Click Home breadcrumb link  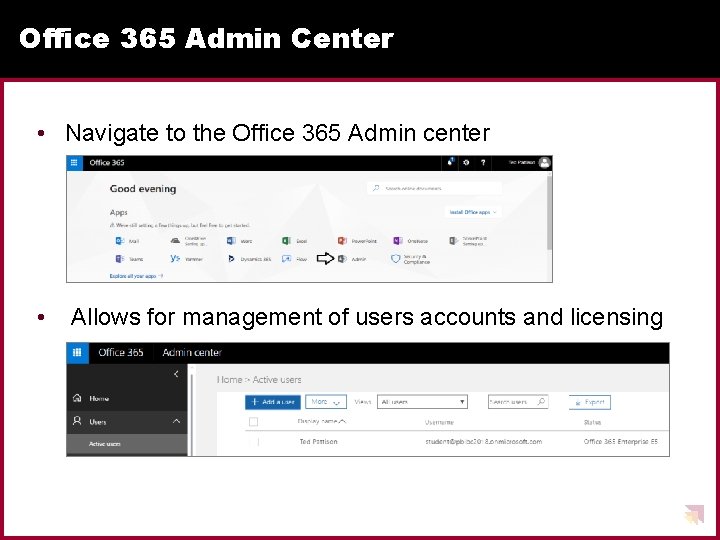pos(229,380)
